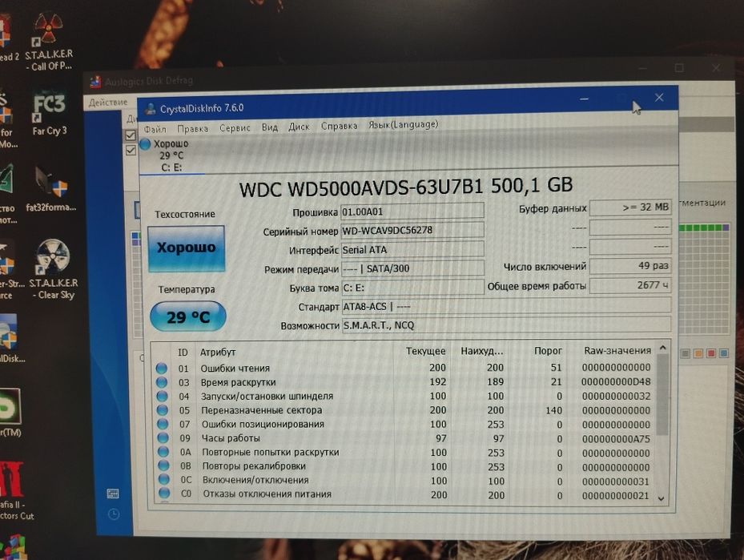Open Действие menu in Auslogics Disk Defrag
The width and height of the screenshot is (744, 560).
click(x=108, y=102)
